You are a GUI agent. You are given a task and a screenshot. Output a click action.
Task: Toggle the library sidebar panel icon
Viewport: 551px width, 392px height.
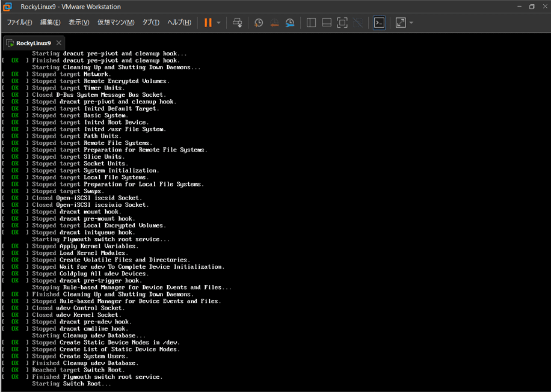pos(311,23)
